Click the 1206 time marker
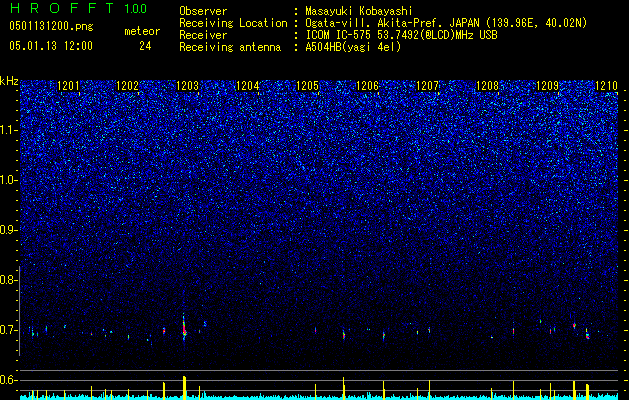 click(x=367, y=86)
